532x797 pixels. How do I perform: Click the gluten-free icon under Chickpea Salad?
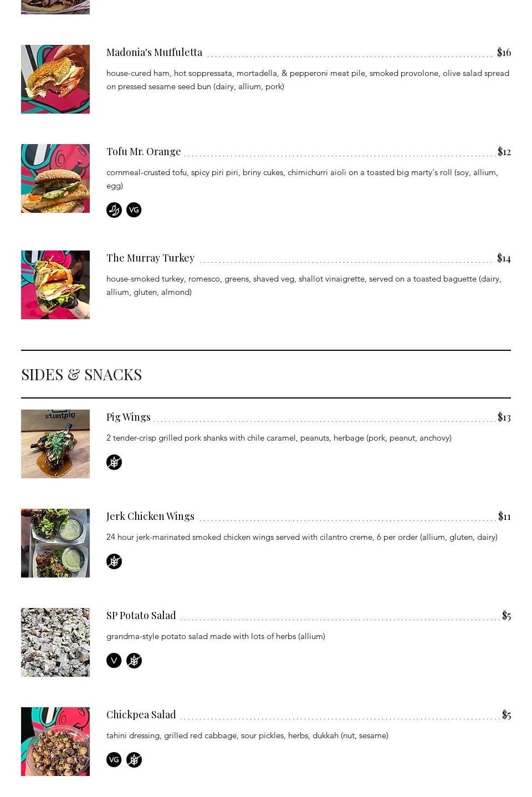[x=134, y=760]
